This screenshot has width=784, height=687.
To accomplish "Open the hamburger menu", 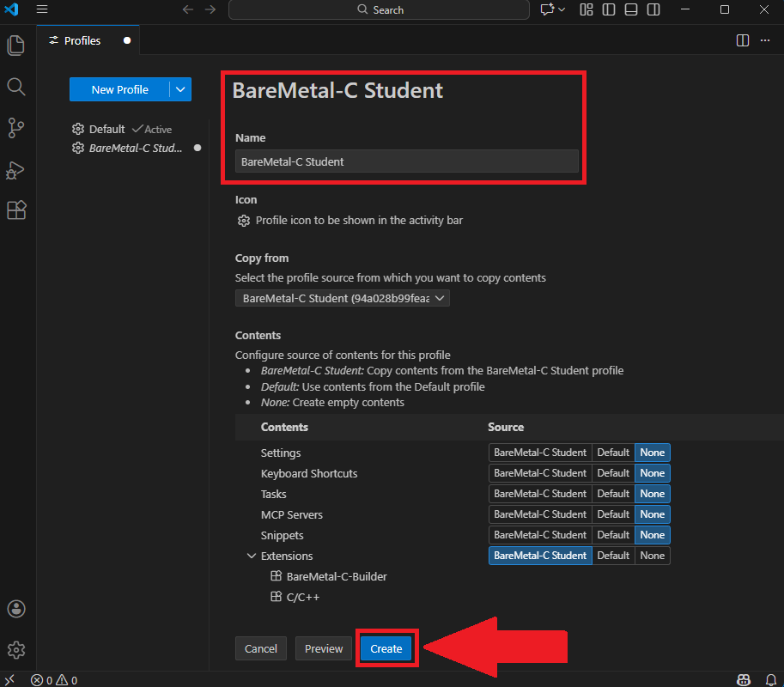I will coord(41,9).
